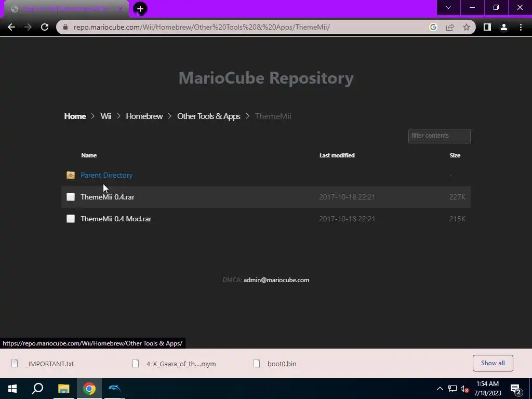The height and width of the screenshot is (399, 532).
Task: Reload the page with refresh icon
Action: (45, 27)
